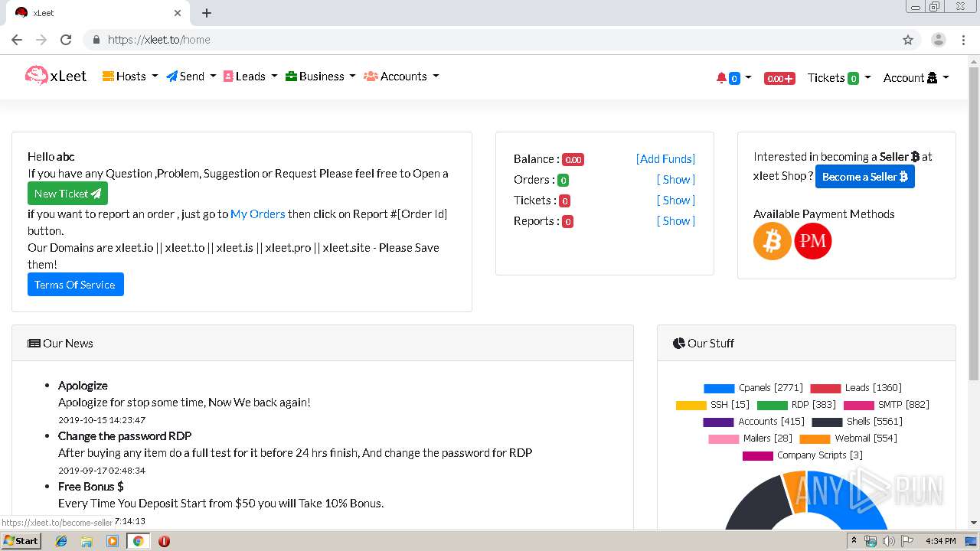Click the network tray icon
The height and width of the screenshot is (551, 980).
(871, 541)
